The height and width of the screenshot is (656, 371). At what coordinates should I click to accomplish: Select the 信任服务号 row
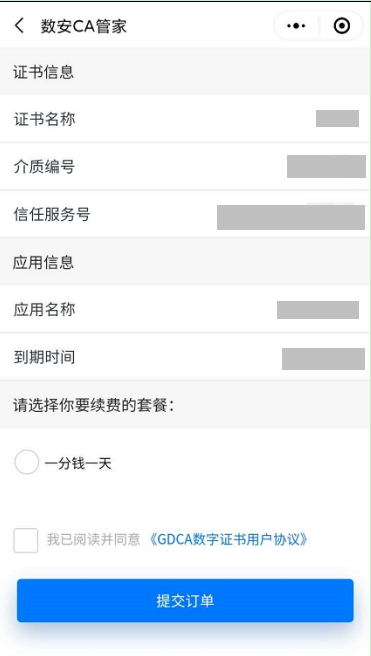click(x=185, y=214)
